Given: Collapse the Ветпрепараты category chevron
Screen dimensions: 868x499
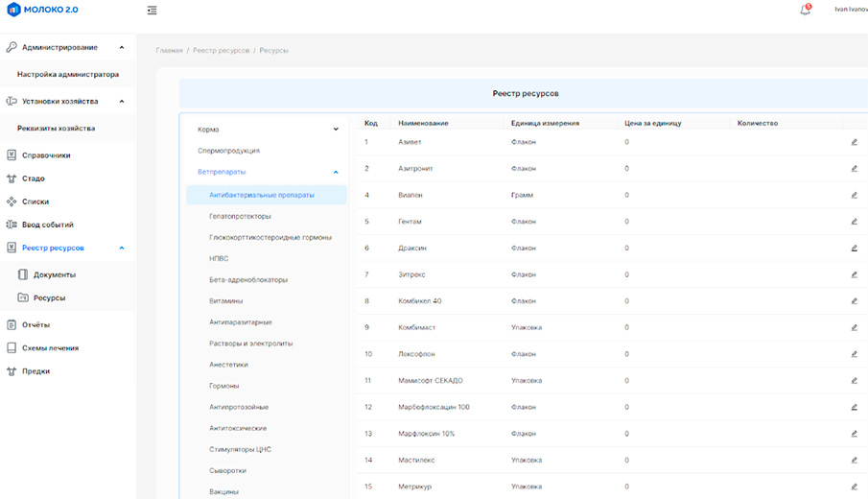Looking at the screenshot, I should (336, 172).
